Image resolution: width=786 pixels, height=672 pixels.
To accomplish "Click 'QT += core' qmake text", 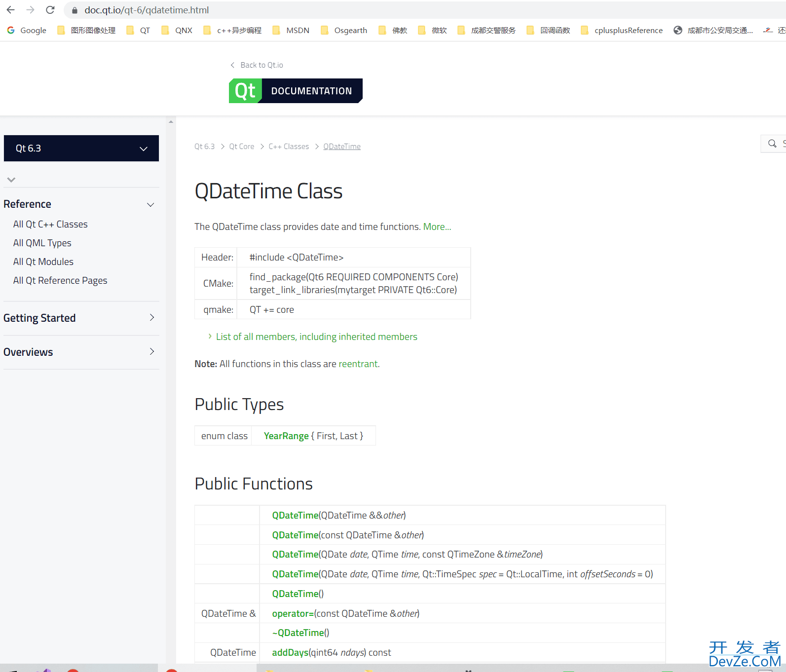I will [x=272, y=309].
